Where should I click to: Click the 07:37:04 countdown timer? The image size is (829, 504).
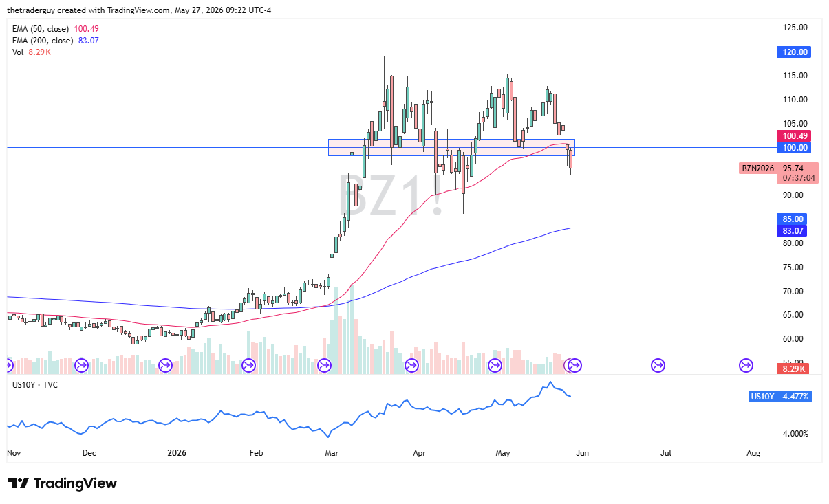click(798, 178)
